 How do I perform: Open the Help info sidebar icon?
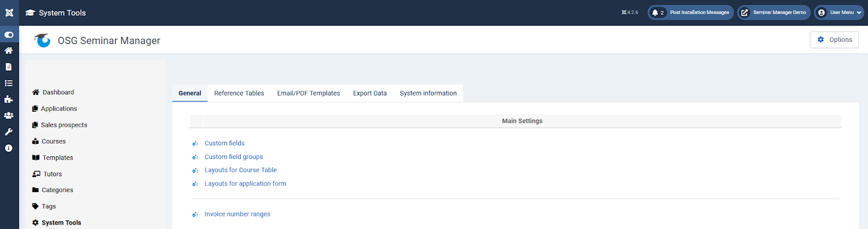pyautogui.click(x=9, y=148)
